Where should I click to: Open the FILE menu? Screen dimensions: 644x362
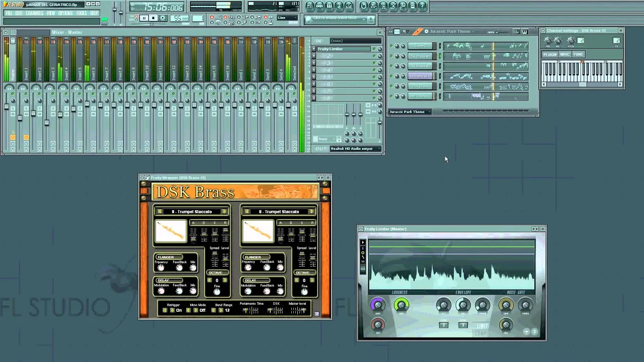point(9,13)
